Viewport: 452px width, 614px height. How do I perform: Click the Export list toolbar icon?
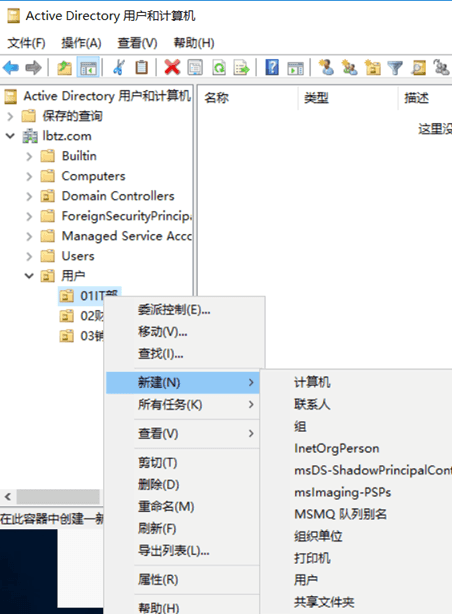(x=242, y=68)
